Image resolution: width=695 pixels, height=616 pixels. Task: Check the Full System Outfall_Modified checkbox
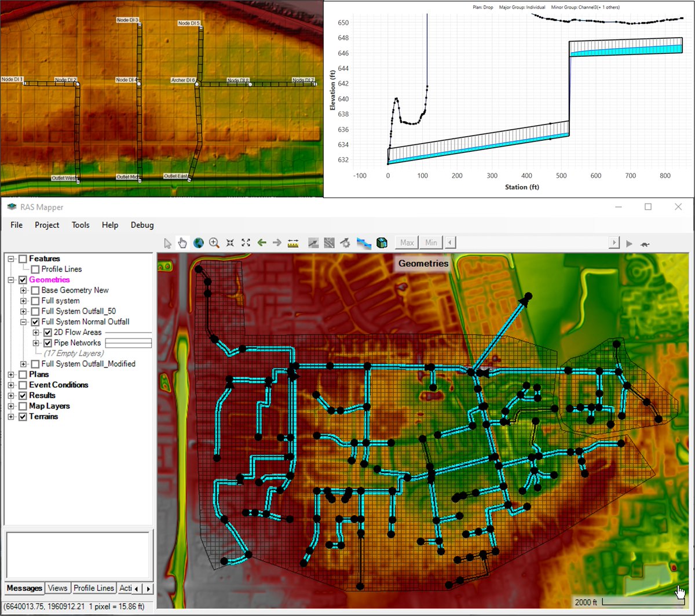[x=35, y=364]
